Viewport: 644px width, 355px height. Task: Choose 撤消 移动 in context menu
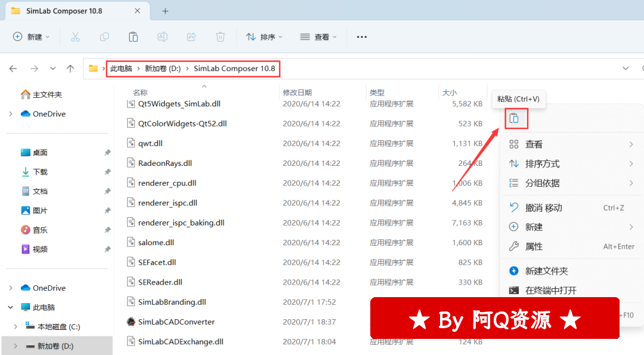pos(571,208)
